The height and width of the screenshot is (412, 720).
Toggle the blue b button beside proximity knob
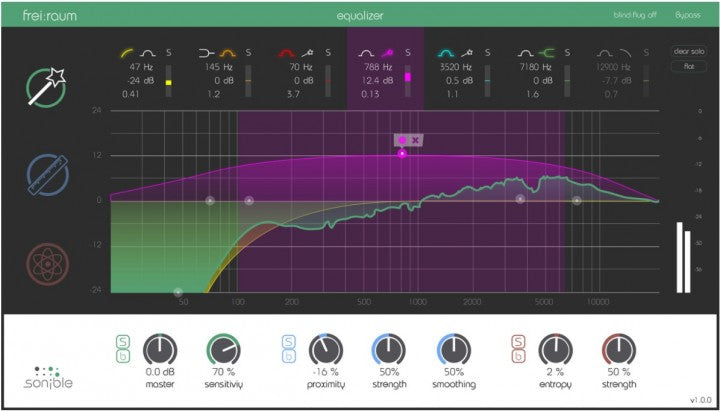point(288,354)
